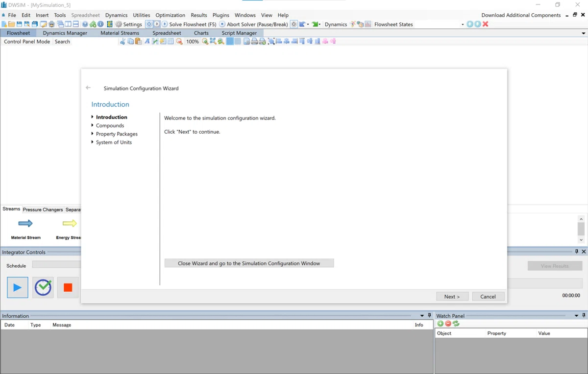Click the clock with checkmark integrator icon
Viewport: 588px width, 374px height.
[x=43, y=287]
